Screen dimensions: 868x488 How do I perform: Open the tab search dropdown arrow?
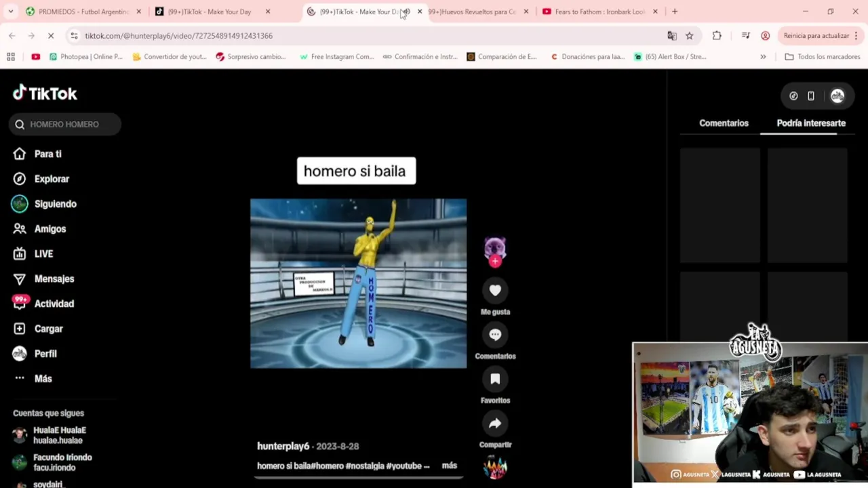10,12
